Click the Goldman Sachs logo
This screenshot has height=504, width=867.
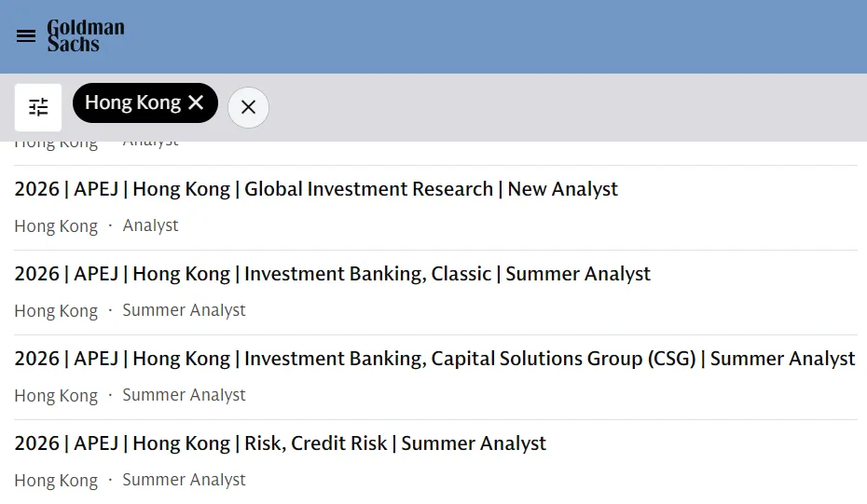point(86,36)
